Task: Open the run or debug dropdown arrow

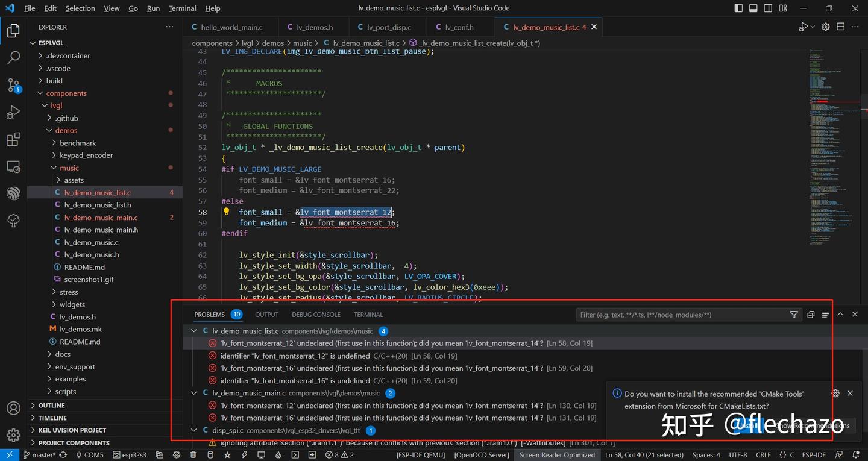Action: pyautogui.click(x=813, y=27)
